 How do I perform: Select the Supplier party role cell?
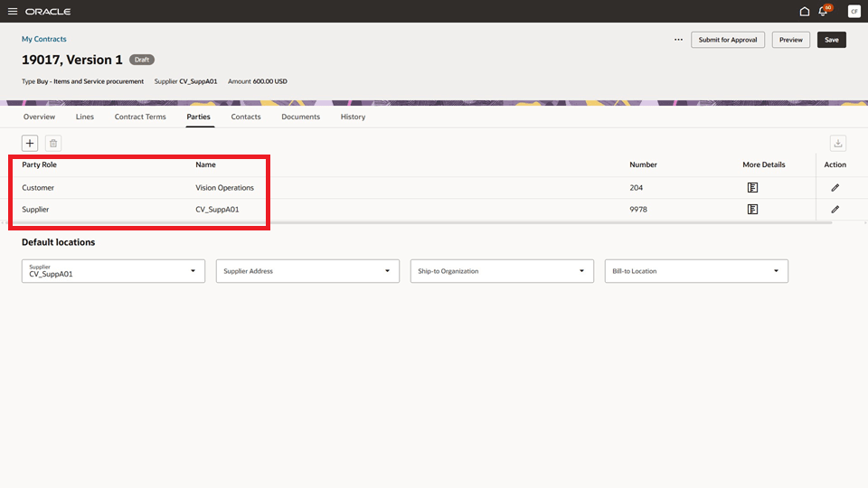35,209
